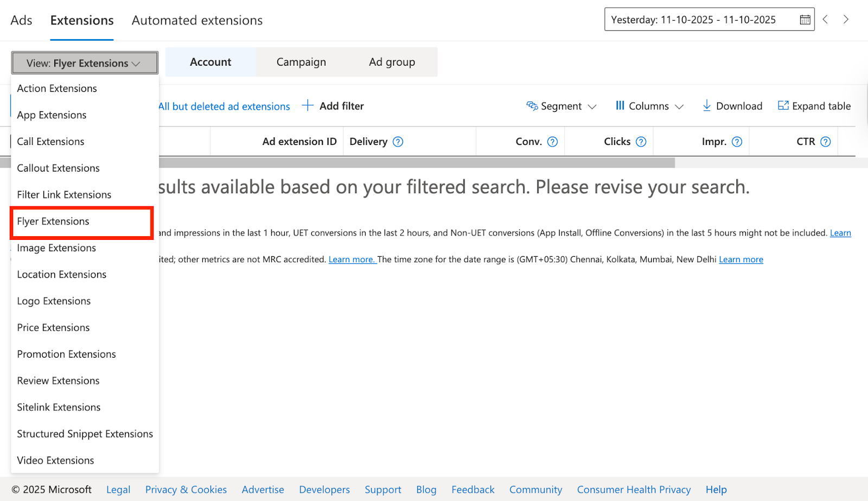Screen dimensions: 868x501
Task: Go to next date range arrow
Action: [846, 20]
